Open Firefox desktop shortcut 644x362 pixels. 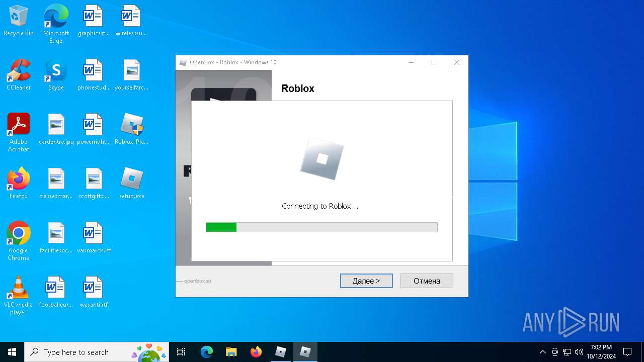(19, 184)
